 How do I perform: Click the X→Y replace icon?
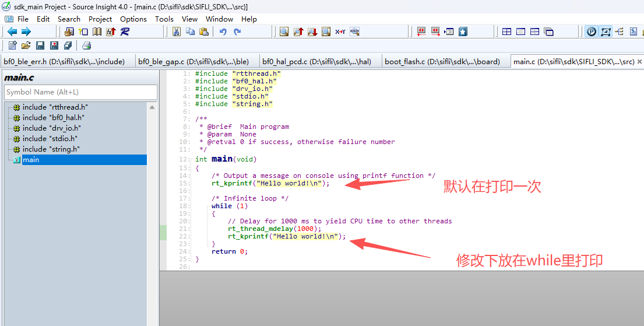coord(340,31)
